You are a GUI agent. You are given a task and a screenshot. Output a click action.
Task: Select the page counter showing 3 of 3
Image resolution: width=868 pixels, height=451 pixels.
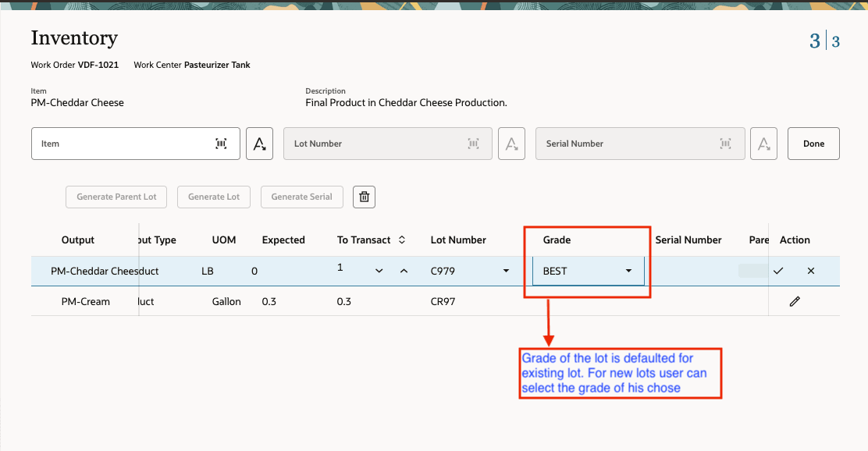tap(824, 41)
